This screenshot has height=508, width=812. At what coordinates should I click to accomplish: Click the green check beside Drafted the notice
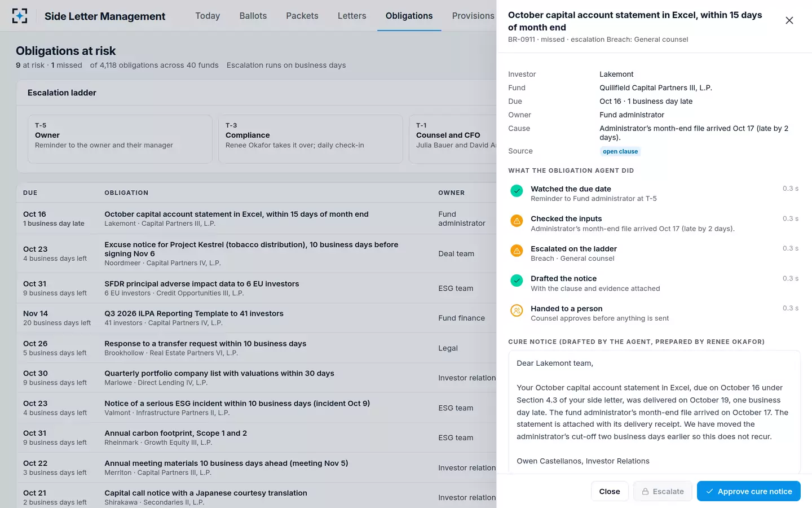click(x=517, y=281)
